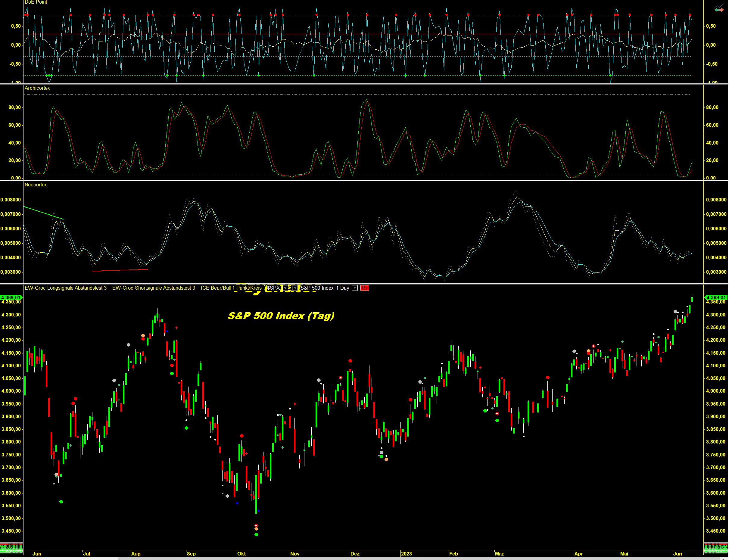Select the Archicortex indicator label
The width and height of the screenshot is (729, 560).
tap(37, 88)
